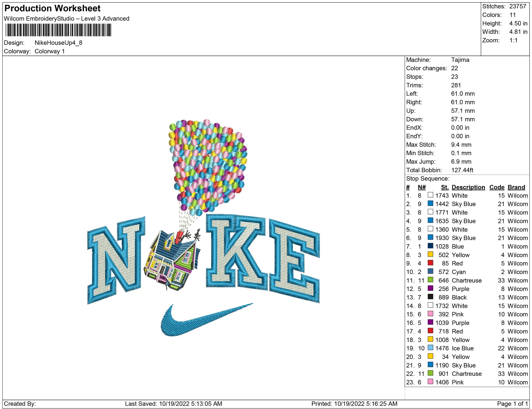Screen dimensions: 532x409
Task: Click the Cyan swatch in row 10
Action: pos(430,271)
